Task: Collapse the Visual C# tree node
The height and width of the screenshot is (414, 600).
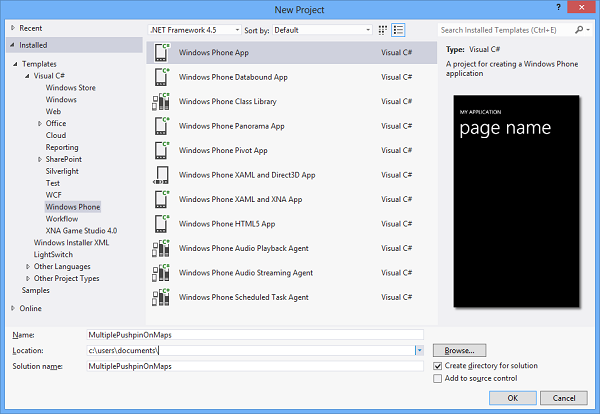Action: pyautogui.click(x=27, y=76)
